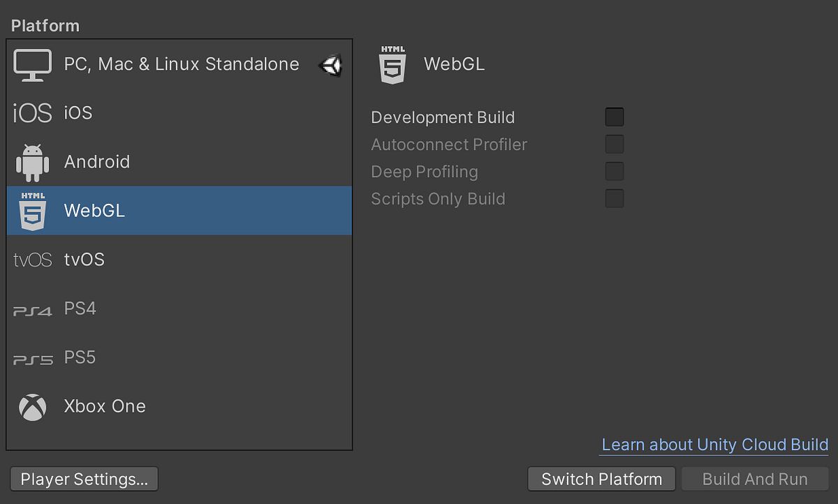Click the tvOS platform icon
The height and width of the screenshot is (504, 838).
pyautogui.click(x=32, y=260)
